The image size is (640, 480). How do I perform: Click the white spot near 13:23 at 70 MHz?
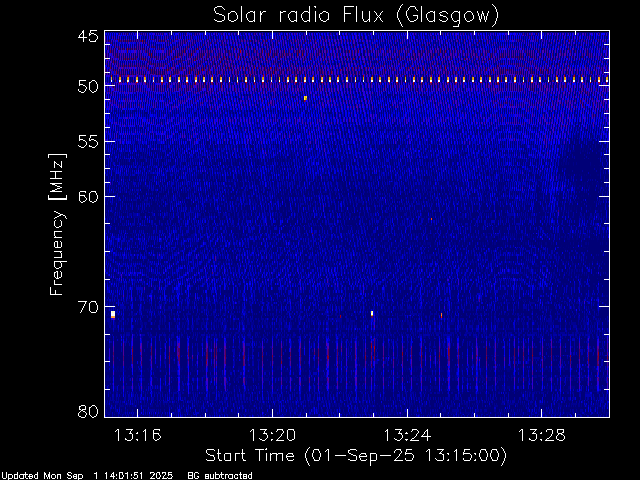coord(372,313)
